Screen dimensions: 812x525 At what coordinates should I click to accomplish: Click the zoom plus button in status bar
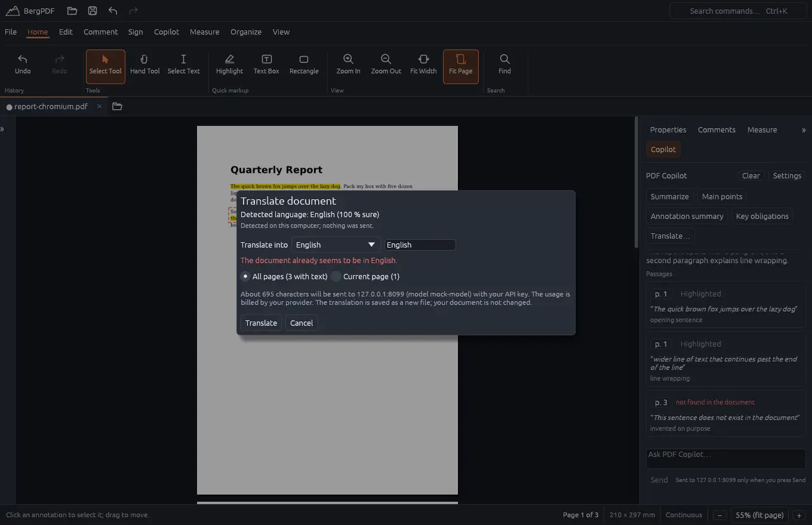(x=799, y=515)
